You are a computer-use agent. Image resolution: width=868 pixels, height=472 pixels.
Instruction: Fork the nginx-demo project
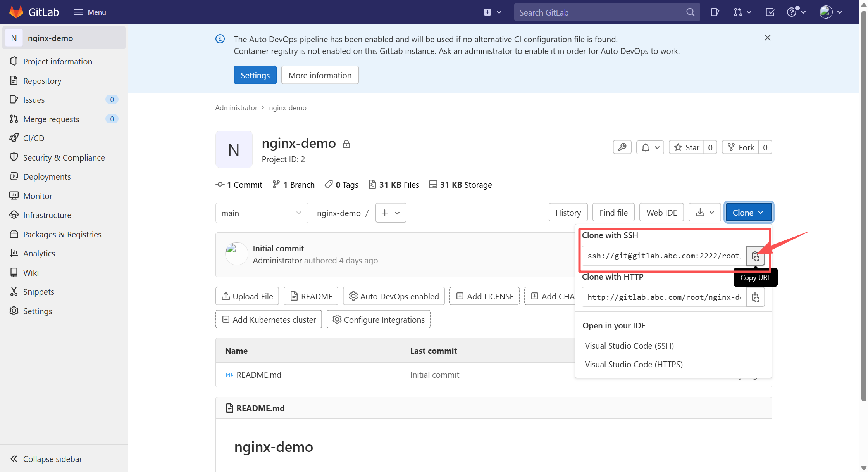[741, 147]
